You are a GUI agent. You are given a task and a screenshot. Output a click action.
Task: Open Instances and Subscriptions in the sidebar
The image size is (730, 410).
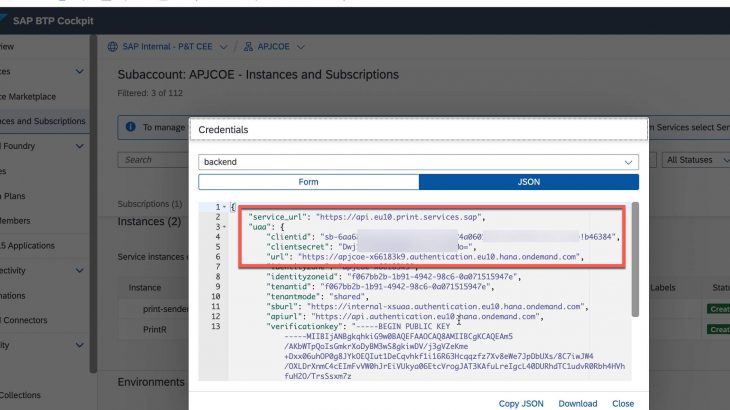click(43, 121)
